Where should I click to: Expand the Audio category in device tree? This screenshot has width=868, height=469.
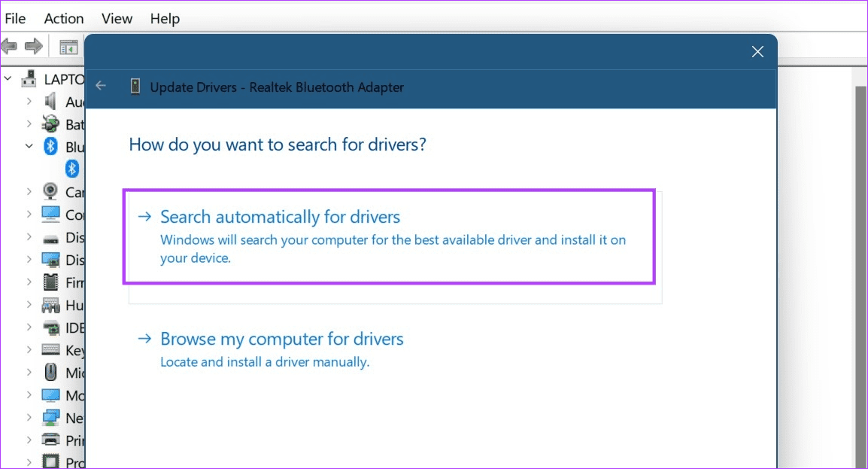pos(29,102)
